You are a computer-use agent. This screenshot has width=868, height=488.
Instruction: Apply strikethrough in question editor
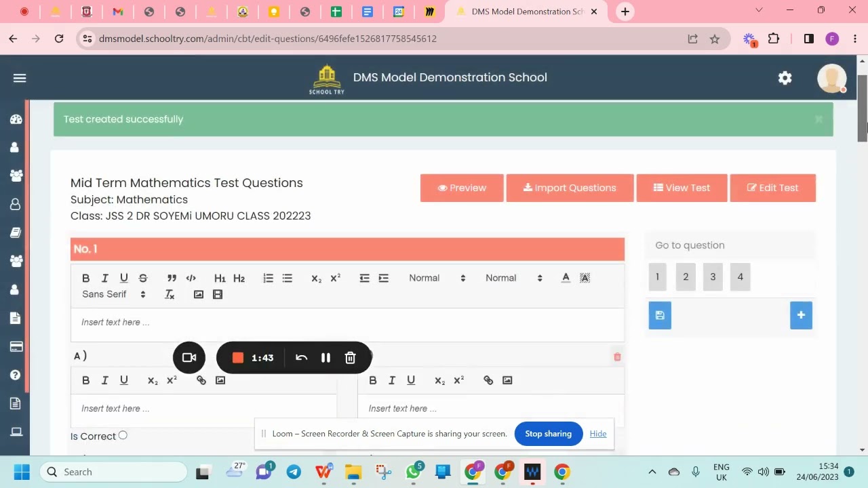point(142,278)
